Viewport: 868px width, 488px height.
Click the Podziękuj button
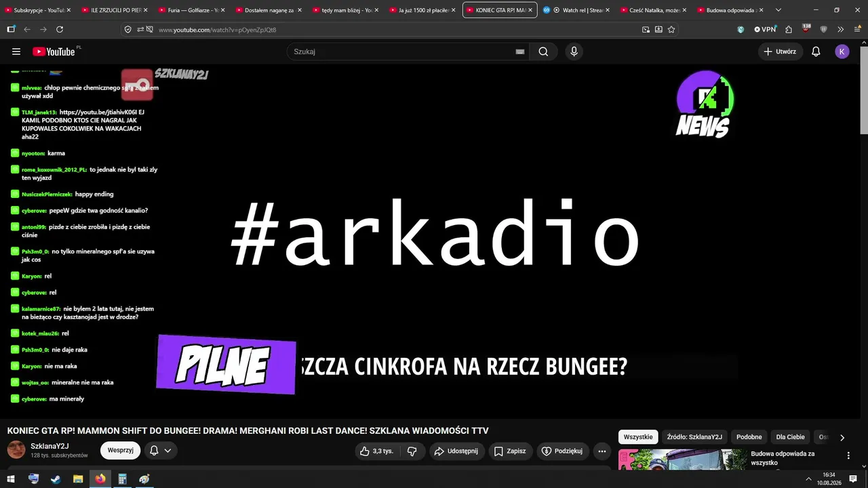(x=563, y=451)
